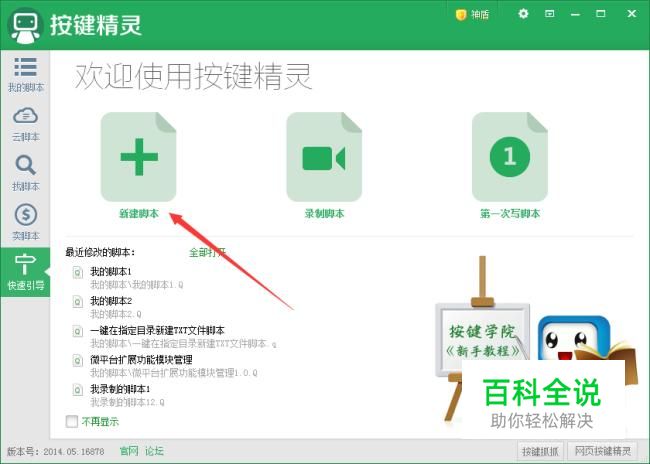Click path text 我的脚本\我的脚本1.Q
Viewport: 650px width, 464px height.
137,284
